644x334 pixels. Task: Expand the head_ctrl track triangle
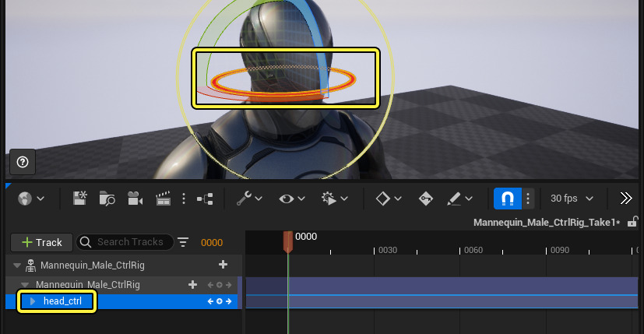click(x=33, y=301)
